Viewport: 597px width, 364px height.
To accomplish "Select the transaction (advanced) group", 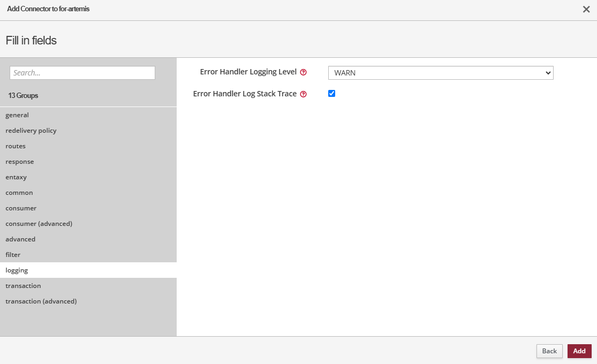I will tap(41, 301).
